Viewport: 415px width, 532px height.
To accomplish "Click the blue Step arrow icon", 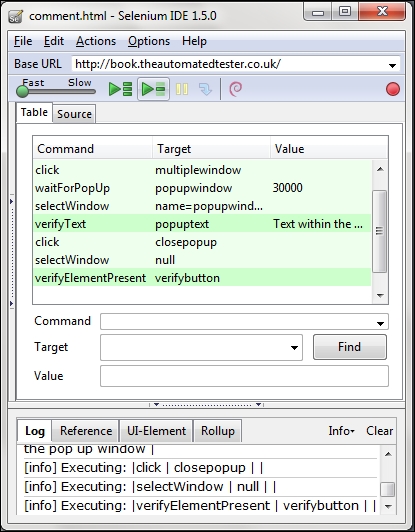I will tap(205, 89).
